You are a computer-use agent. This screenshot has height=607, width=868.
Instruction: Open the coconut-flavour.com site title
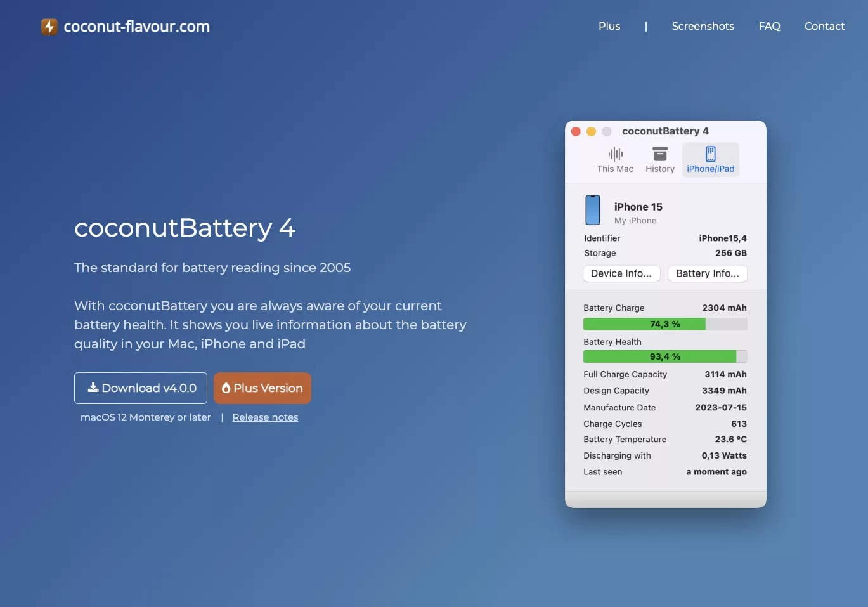(x=136, y=27)
